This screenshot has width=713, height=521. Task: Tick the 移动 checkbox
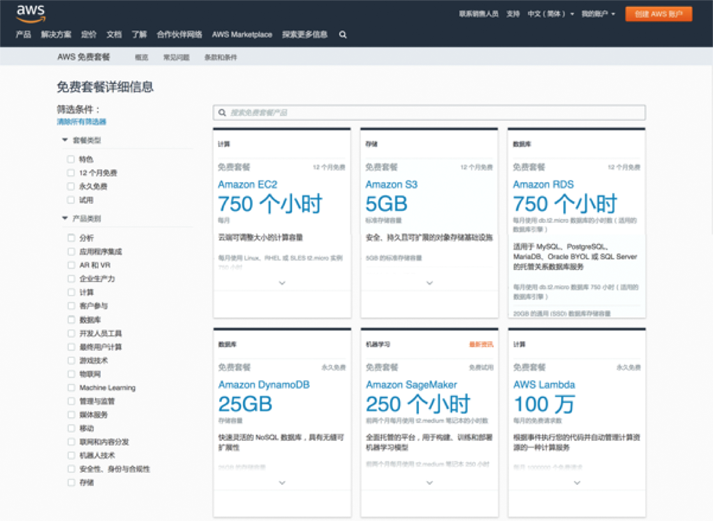(71, 428)
